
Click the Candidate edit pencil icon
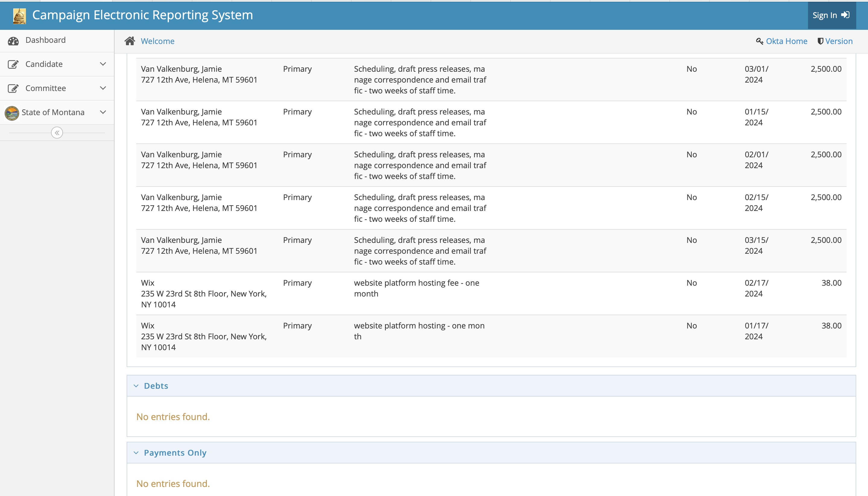13,64
